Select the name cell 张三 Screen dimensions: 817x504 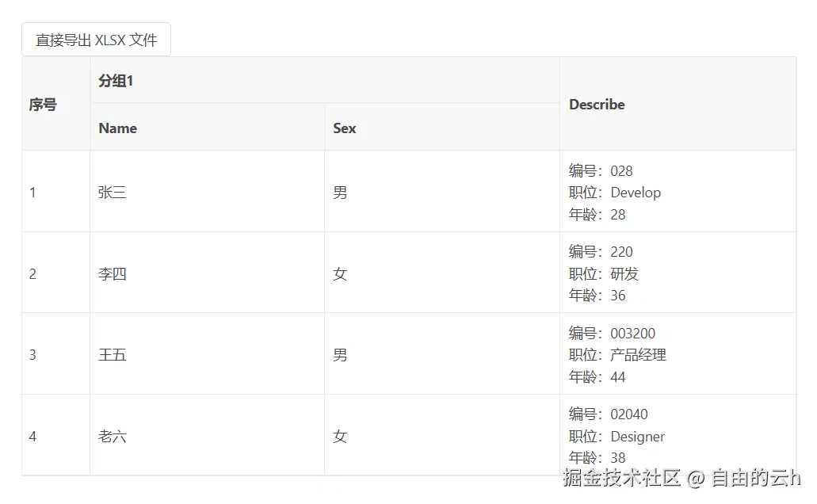(208, 192)
